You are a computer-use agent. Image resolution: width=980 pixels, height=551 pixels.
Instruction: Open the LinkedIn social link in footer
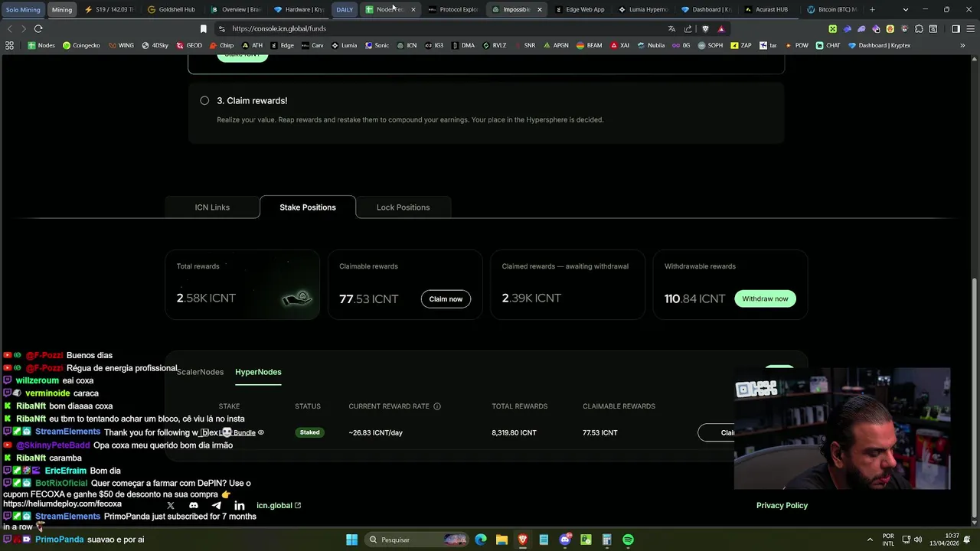pos(240,505)
